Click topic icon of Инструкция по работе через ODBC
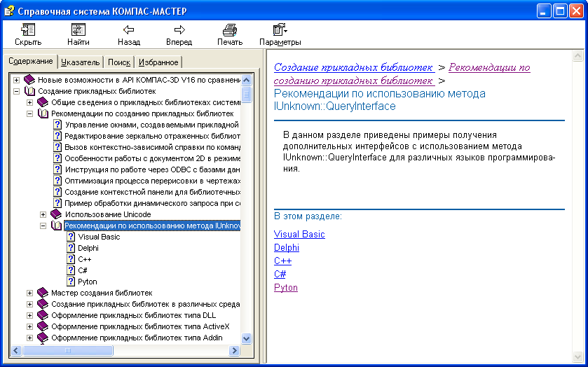Image resolution: width=588 pixels, height=367 pixels. pyautogui.click(x=57, y=169)
